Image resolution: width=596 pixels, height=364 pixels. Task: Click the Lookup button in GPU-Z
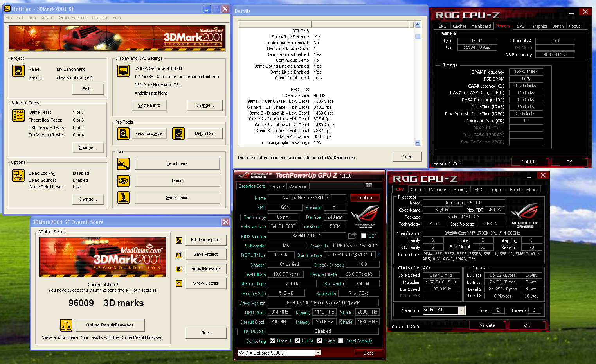click(x=365, y=198)
